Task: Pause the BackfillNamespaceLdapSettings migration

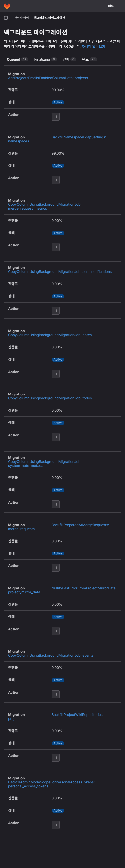Action: [56, 180]
